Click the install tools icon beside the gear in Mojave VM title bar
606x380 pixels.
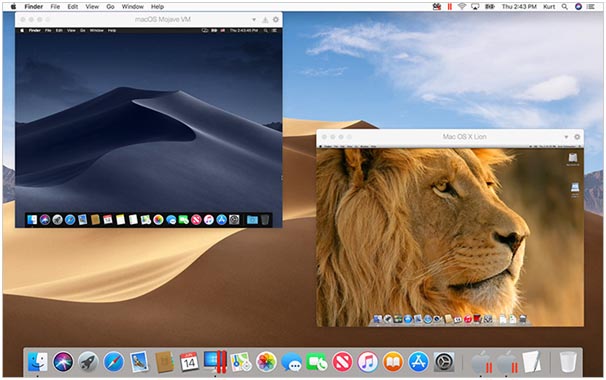click(265, 20)
